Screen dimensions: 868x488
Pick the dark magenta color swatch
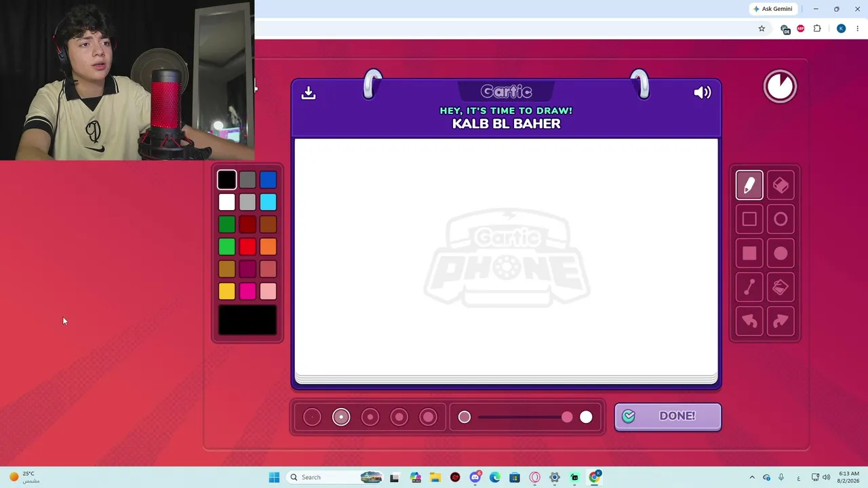tap(248, 269)
